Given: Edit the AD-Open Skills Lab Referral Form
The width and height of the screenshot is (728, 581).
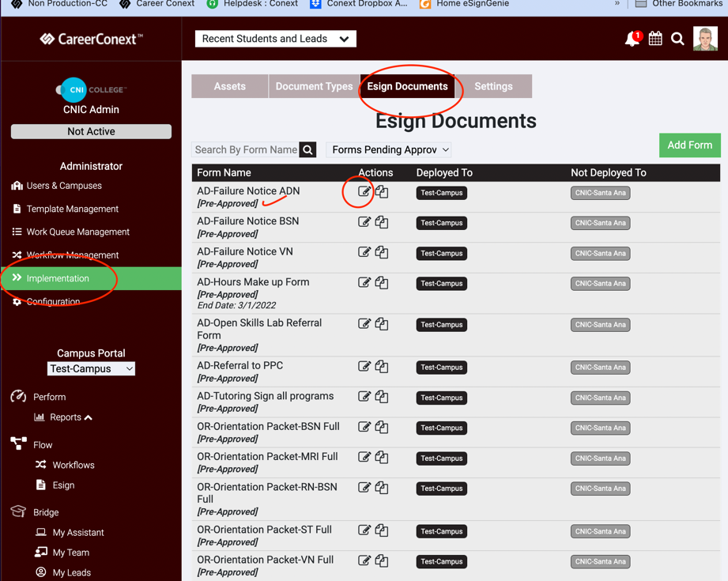Looking at the screenshot, I should pyautogui.click(x=364, y=324).
